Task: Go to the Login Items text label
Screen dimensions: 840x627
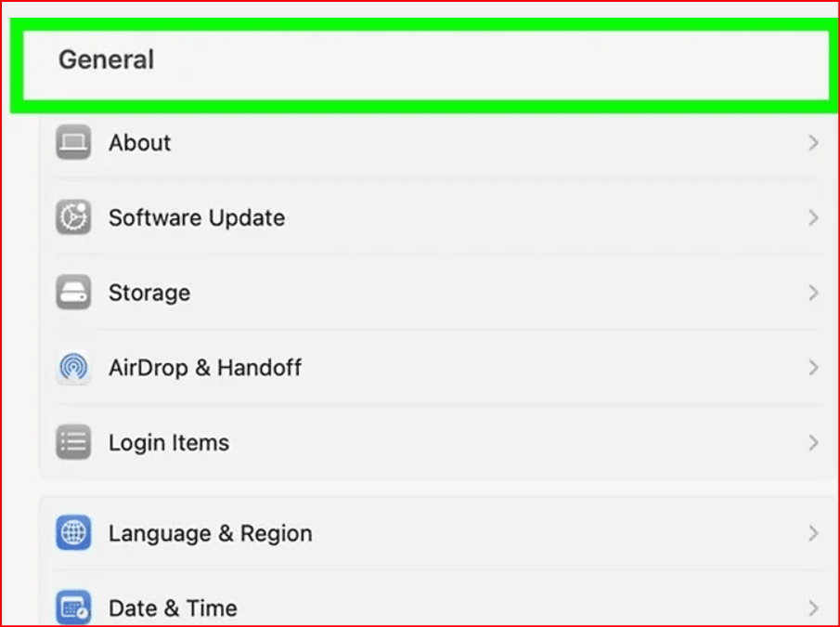Action: point(169,442)
